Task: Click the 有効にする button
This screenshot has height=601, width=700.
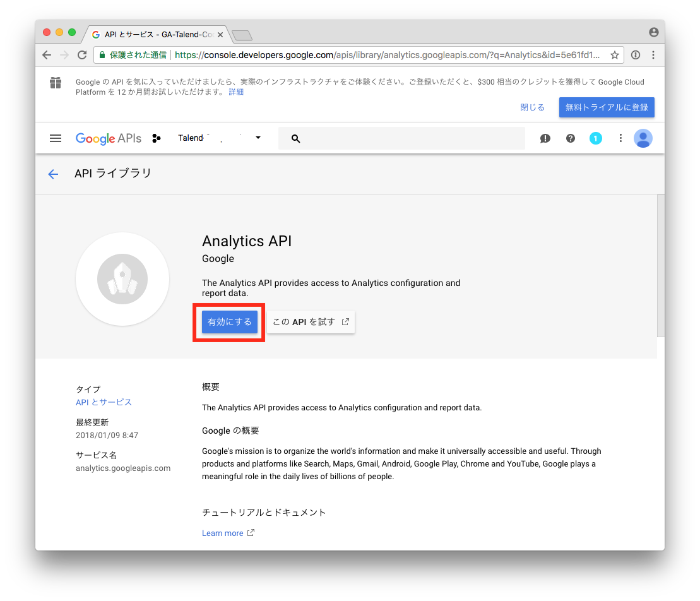Action: (229, 321)
